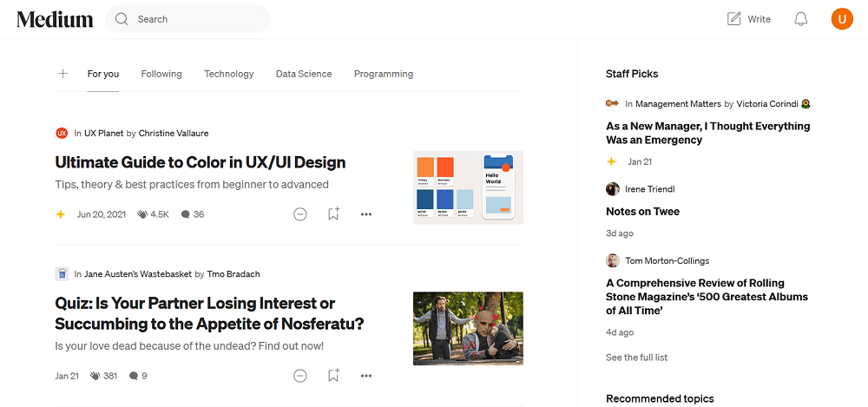868x407 pixels.
Task: Open the orange user profile avatar
Action: [x=842, y=19]
